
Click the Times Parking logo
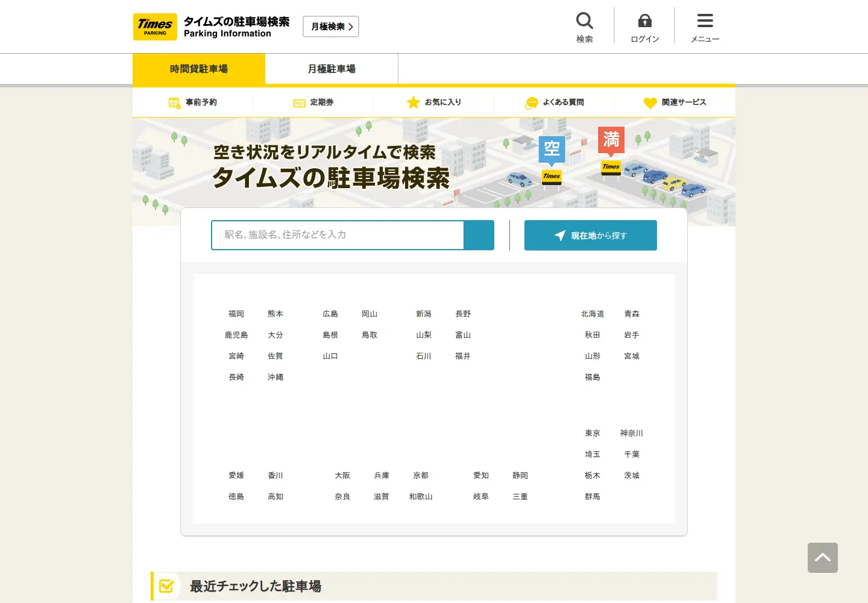tap(155, 27)
